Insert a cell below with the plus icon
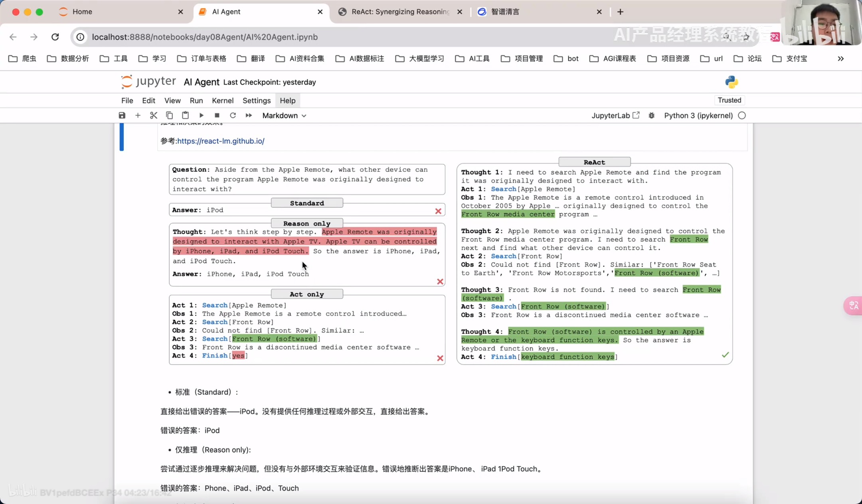Screen dimensions: 862x504 click(138, 116)
